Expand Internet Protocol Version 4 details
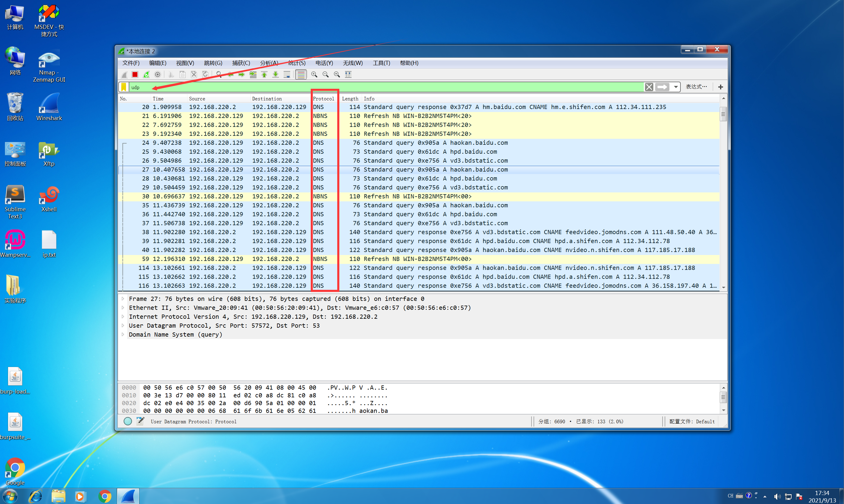Viewport: 844px width, 504px height. (123, 317)
